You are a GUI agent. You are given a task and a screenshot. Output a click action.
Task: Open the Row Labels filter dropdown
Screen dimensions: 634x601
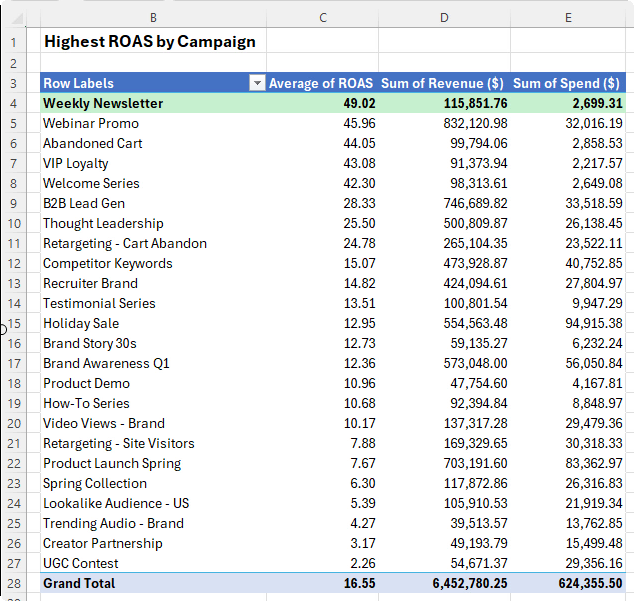click(257, 83)
